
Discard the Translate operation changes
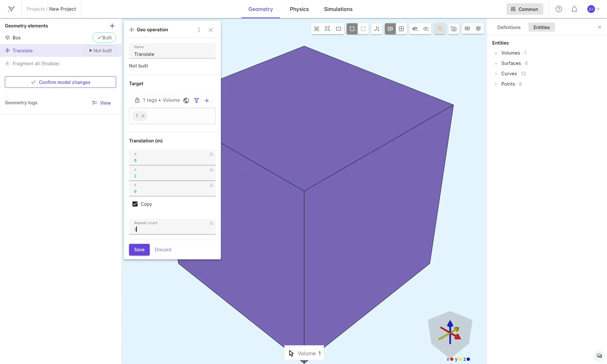[x=163, y=250]
